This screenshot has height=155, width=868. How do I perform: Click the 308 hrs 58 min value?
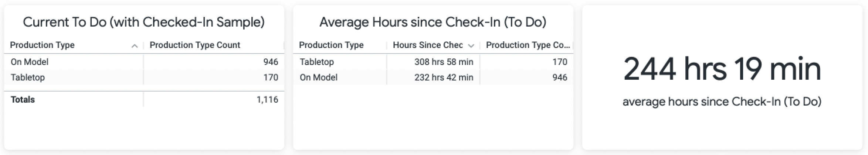point(444,62)
